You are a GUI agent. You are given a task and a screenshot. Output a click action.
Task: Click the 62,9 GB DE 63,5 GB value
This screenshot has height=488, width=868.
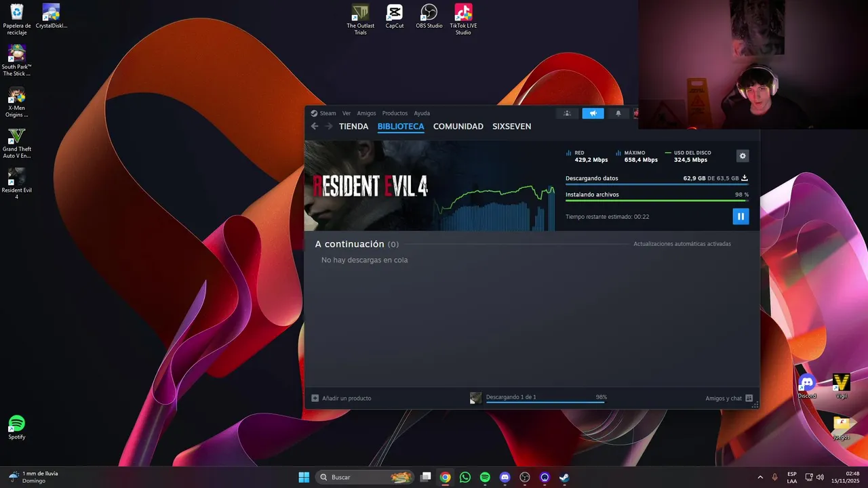pos(711,178)
